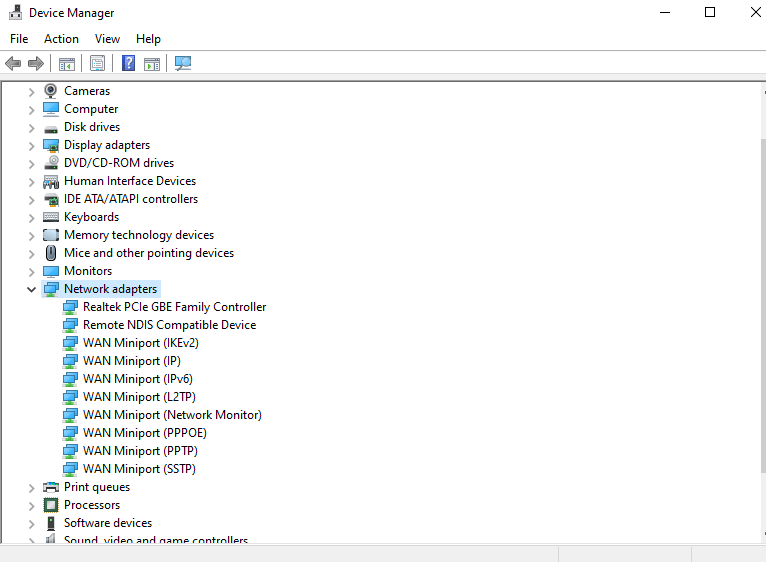The width and height of the screenshot is (766, 562).
Task: Expand the Keyboards category
Action: (31, 217)
